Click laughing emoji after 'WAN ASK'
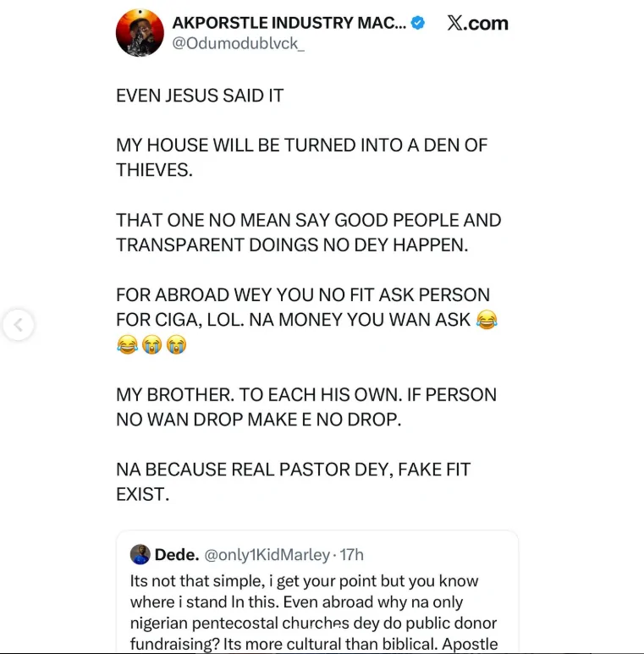 click(x=487, y=320)
